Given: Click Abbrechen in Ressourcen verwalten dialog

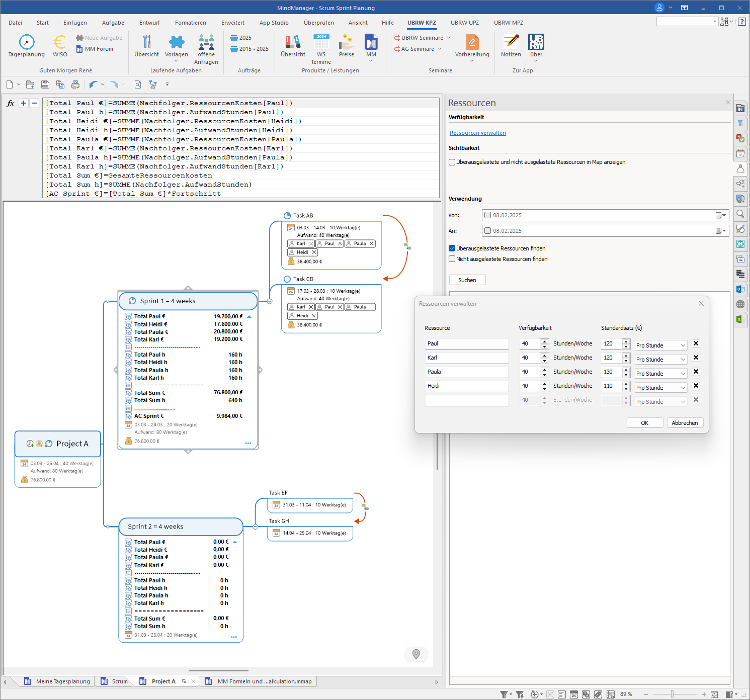Looking at the screenshot, I should 685,423.
